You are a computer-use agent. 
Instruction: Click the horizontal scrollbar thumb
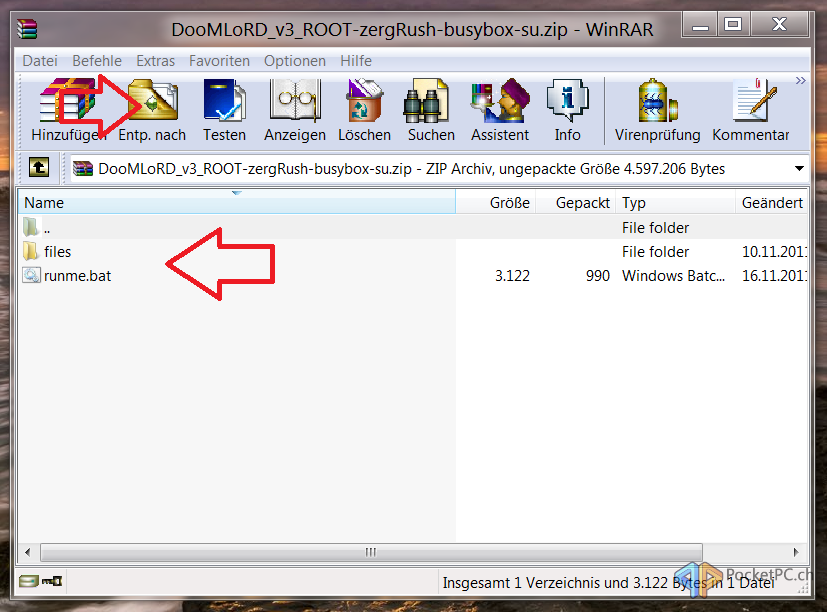pyautogui.click(x=370, y=552)
